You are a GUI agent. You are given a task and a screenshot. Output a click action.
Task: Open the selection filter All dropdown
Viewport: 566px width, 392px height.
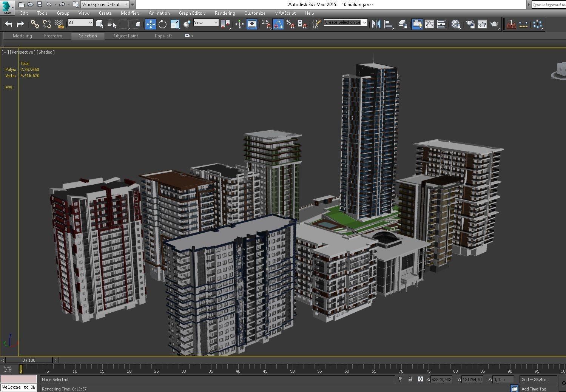click(80, 23)
